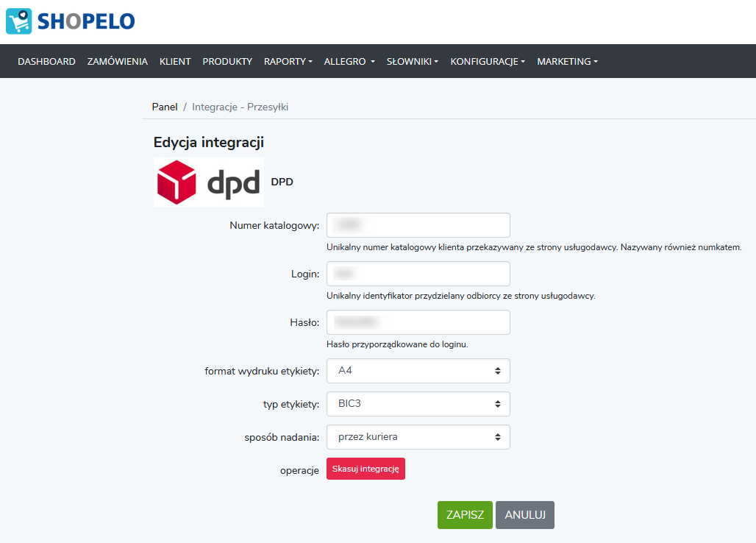Image resolution: width=756 pixels, height=543 pixels.
Task: Open format wydruku etykiety select showing A4
Action: [418, 371]
